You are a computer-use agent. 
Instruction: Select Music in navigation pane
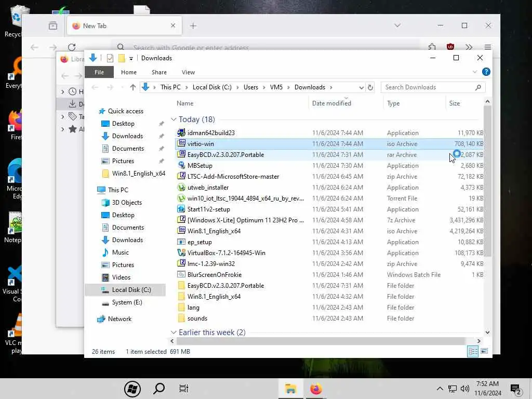point(121,252)
